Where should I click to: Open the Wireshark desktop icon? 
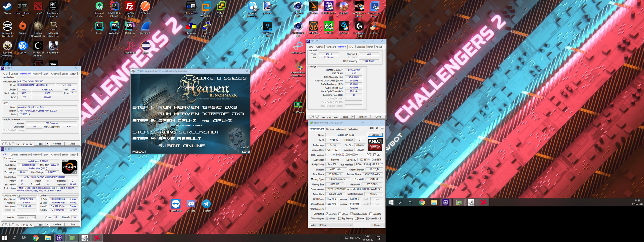(145, 28)
